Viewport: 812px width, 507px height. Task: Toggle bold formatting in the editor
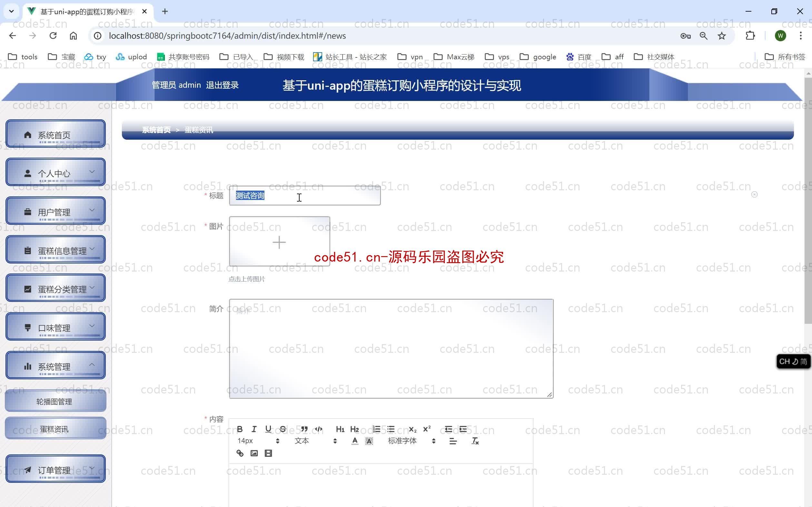240,429
